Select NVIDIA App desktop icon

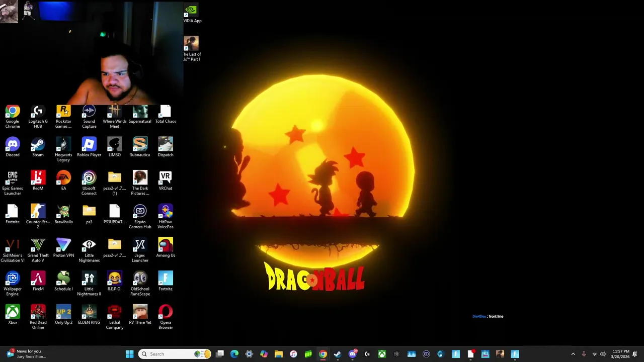[x=192, y=14]
